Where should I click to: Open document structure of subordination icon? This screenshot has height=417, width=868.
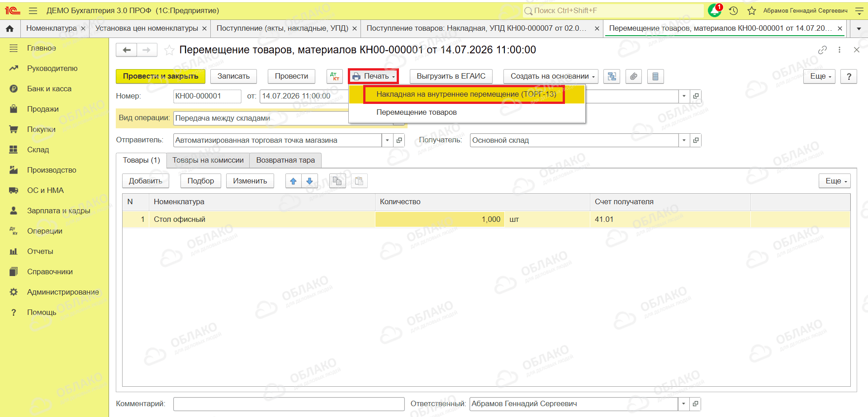pyautogui.click(x=612, y=76)
